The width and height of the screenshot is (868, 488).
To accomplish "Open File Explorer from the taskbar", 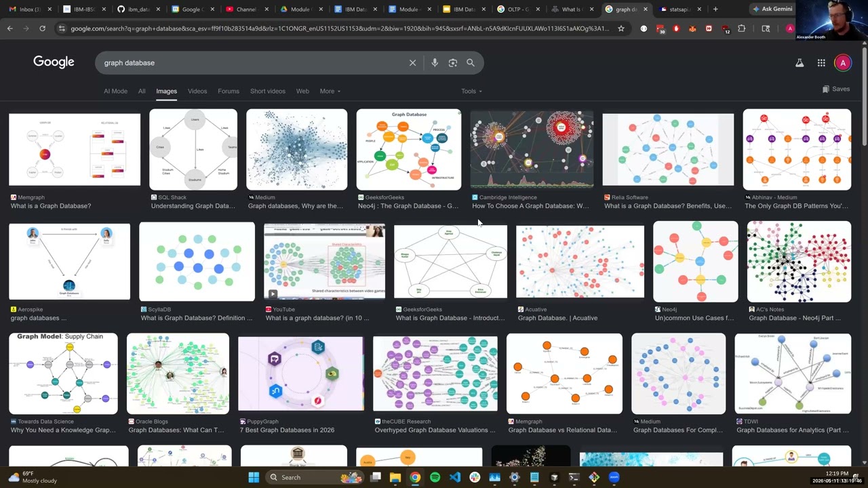I will (x=395, y=477).
